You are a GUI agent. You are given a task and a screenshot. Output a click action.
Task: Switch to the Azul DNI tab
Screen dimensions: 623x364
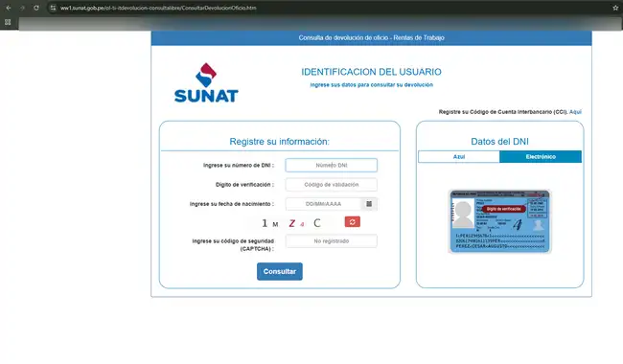point(459,157)
